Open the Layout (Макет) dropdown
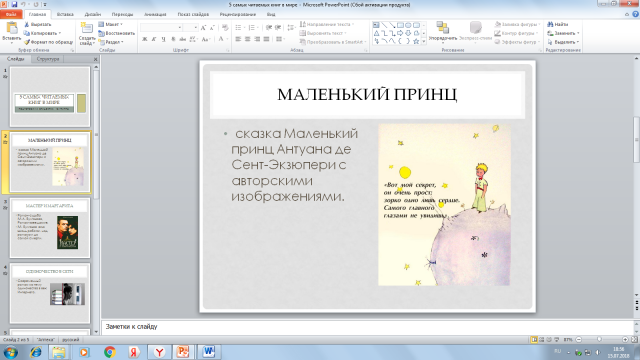This screenshot has height=360, width=640. point(111,24)
